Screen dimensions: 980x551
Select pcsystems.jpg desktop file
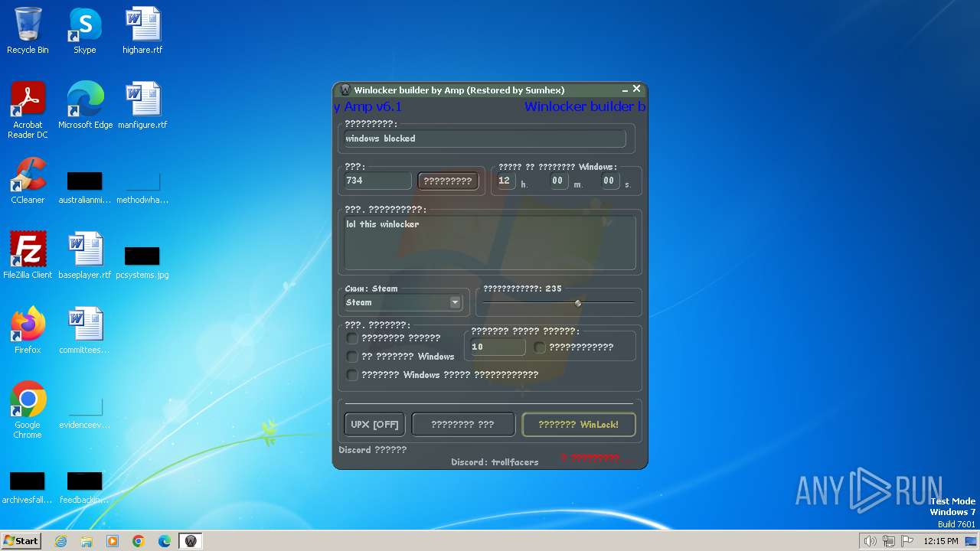coord(142,262)
